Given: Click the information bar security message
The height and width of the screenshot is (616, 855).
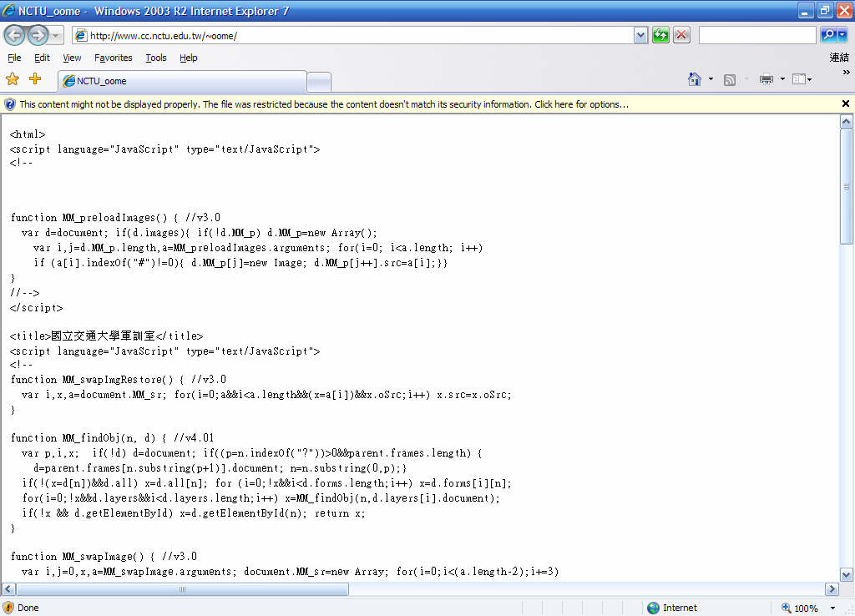Looking at the screenshot, I should [x=324, y=104].
